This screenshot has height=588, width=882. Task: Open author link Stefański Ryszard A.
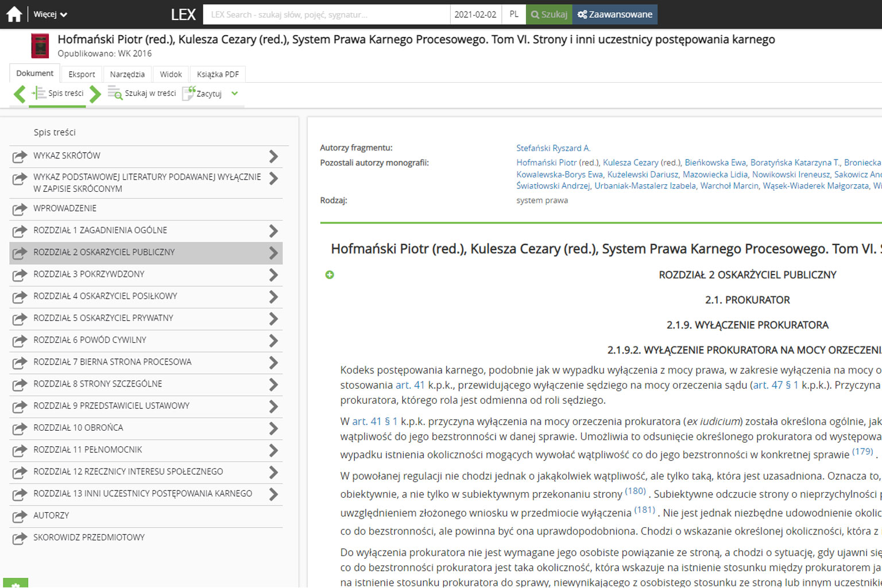coord(553,148)
